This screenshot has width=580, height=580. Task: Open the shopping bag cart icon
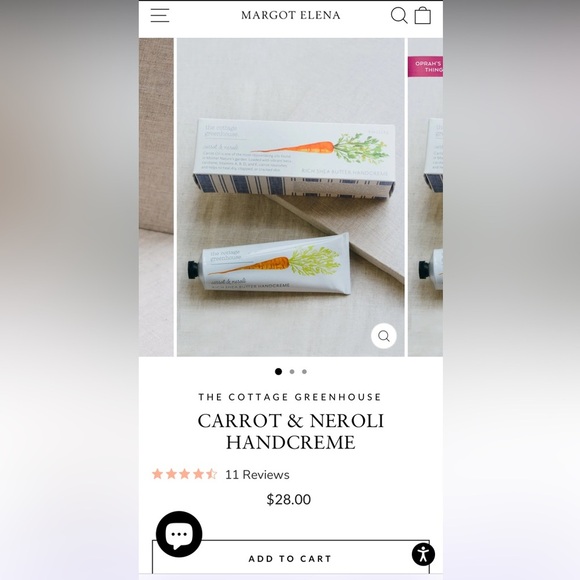click(x=422, y=16)
